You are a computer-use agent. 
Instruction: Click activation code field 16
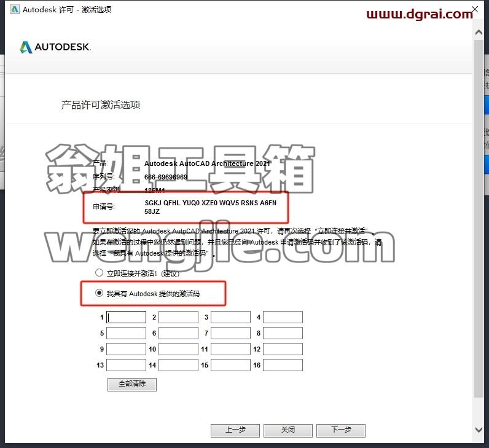[x=283, y=365]
